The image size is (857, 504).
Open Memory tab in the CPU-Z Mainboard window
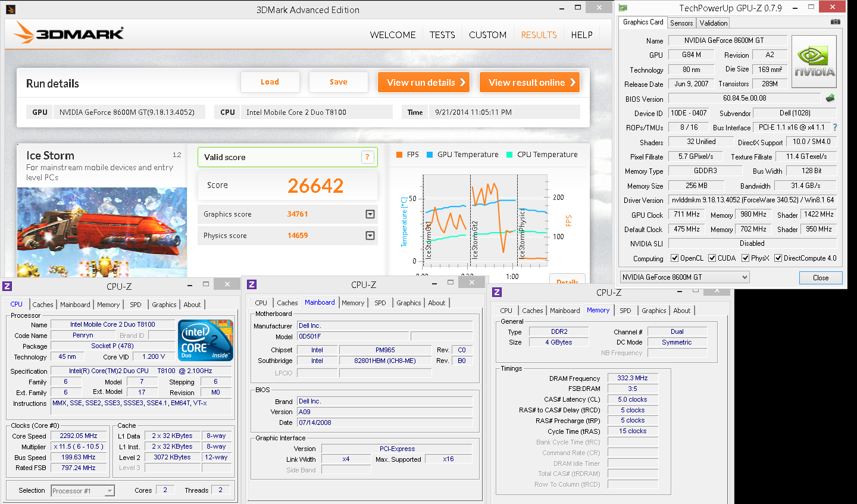click(353, 303)
